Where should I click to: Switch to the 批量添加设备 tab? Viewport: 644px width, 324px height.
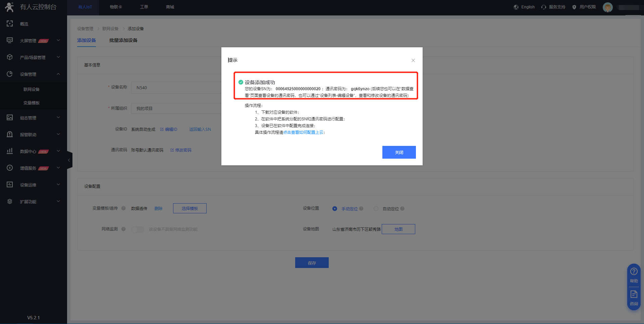coord(123,40)
